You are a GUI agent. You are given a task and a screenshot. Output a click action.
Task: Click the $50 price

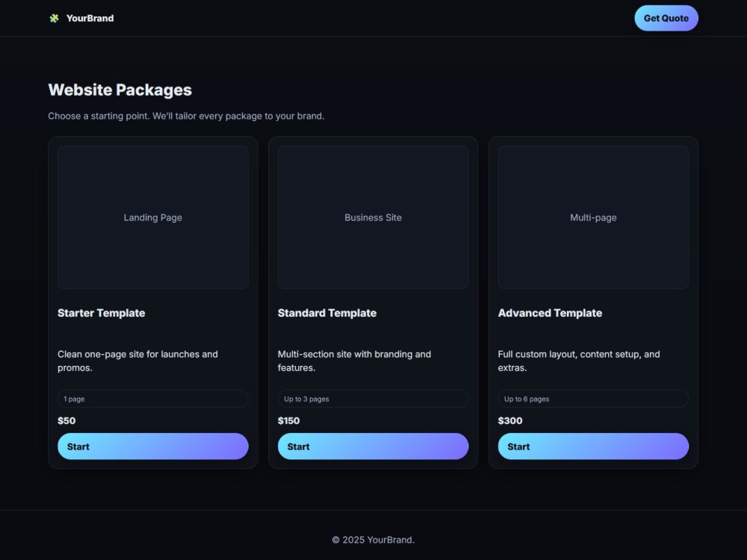click(x=66, y=420)
